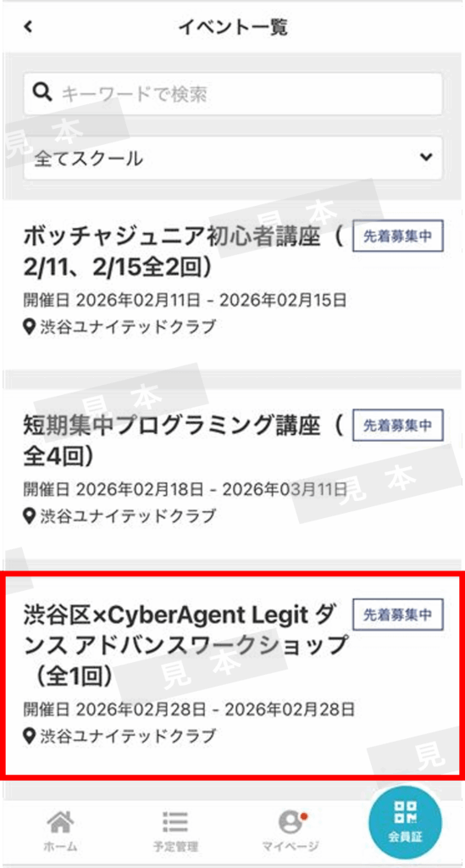465x868 pixels.
Task: Focus the keyword search field
Action: (233, 93)
